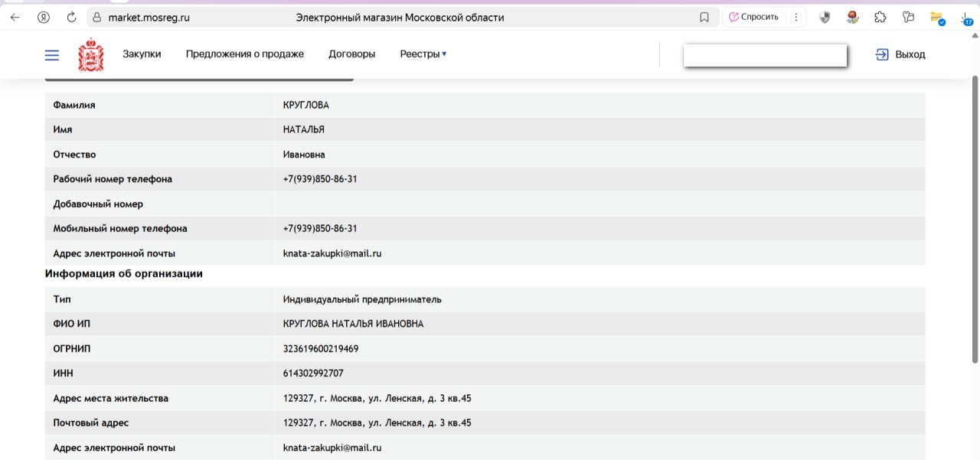
Task: Open the shield protection extension icon
Action: (x=825, y=17)
